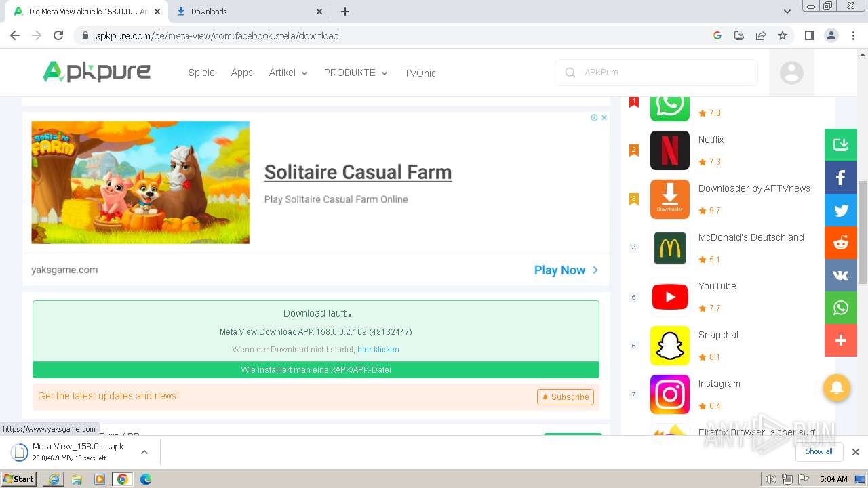The height and width of the screenshot is (488, 868).
Task: Click the Subscribe button
Action: click(x=566, y=396)
